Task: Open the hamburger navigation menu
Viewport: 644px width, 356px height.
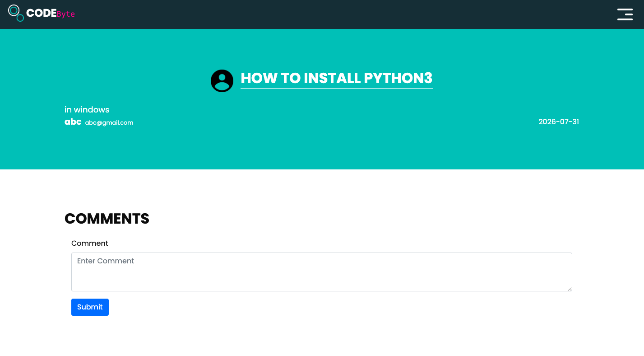Action: [x=625, y=14]
